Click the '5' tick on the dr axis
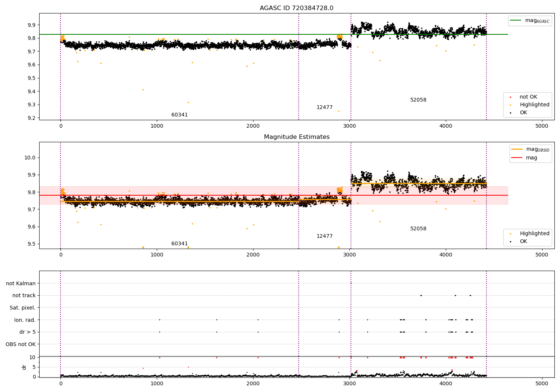This screenshot has height=392, width=560. 34,367
